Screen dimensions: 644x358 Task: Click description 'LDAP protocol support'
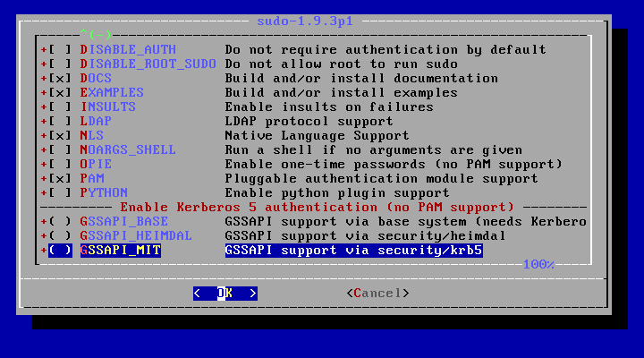309,121
